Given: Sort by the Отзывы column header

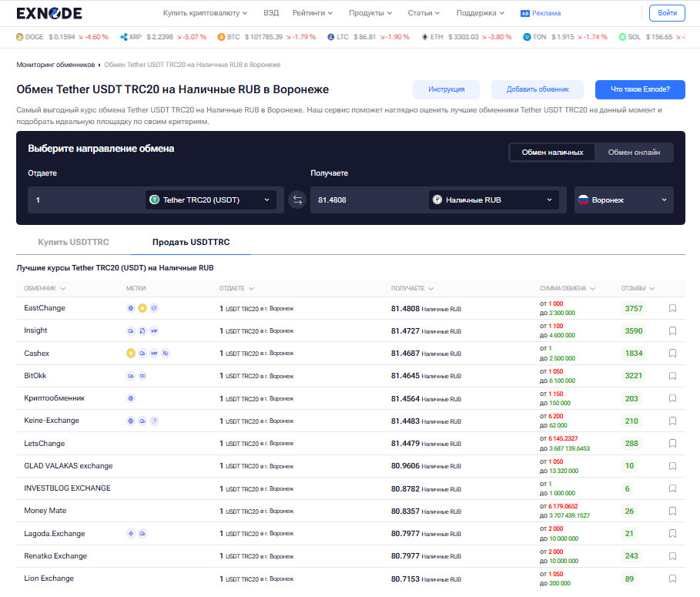Looking at the screenshot, I should [x=638, y=289].
